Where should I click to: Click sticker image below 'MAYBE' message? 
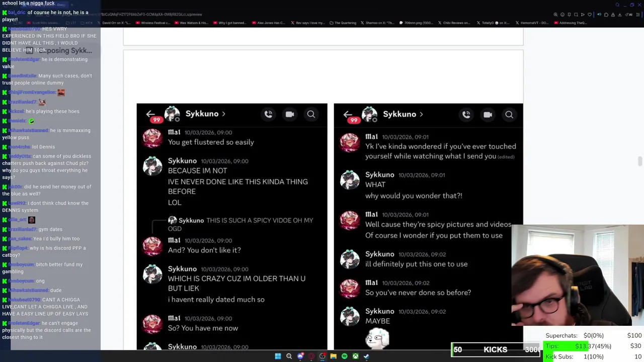click(377, 338)
